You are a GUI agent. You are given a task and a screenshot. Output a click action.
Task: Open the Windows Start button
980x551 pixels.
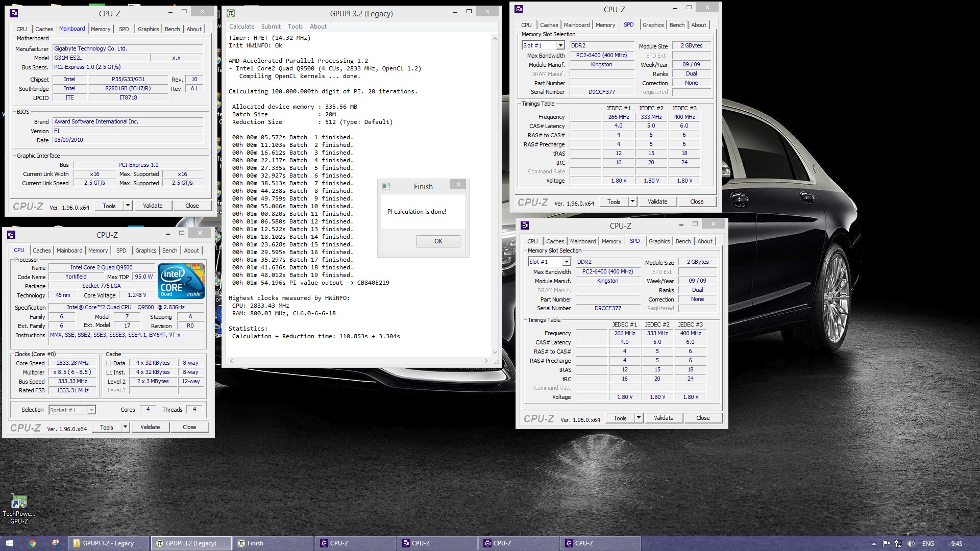(9, 543)
